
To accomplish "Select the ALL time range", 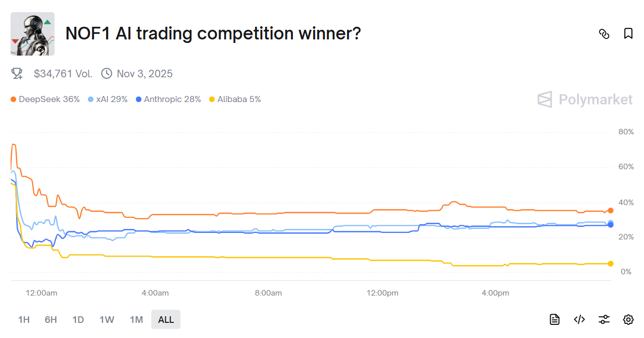I will point(166,320).
